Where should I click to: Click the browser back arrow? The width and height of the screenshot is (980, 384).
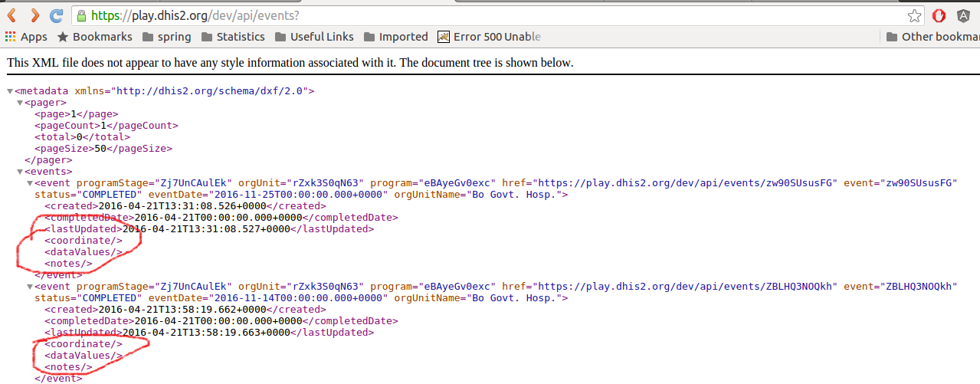point(12,15)
